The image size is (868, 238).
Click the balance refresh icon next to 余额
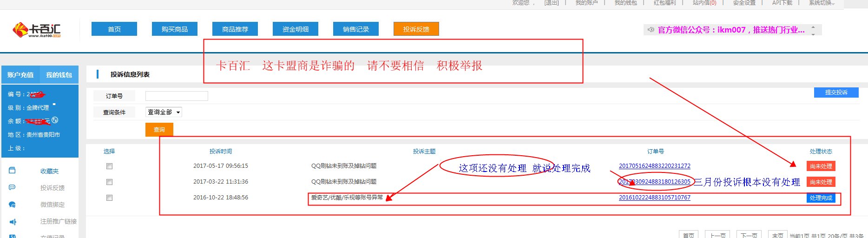point(55,120)
